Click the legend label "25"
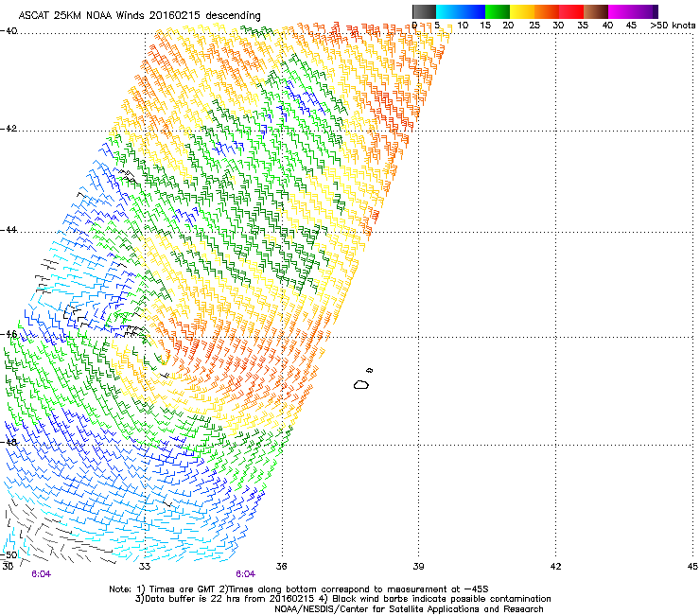The height and width of the screenshot is (615, 700). point(534,26)
